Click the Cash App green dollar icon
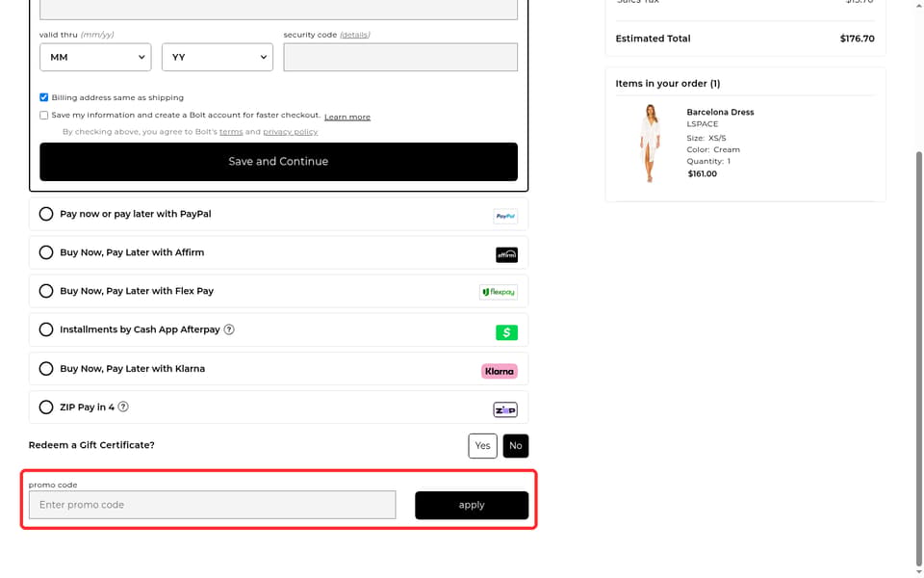The width and height of the screenshot is (924, 578). click(506, 332)
